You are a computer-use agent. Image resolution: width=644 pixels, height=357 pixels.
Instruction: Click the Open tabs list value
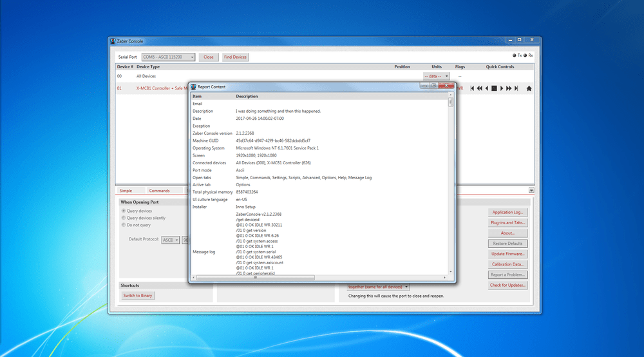pyautogui.click(x=303, y=177)
